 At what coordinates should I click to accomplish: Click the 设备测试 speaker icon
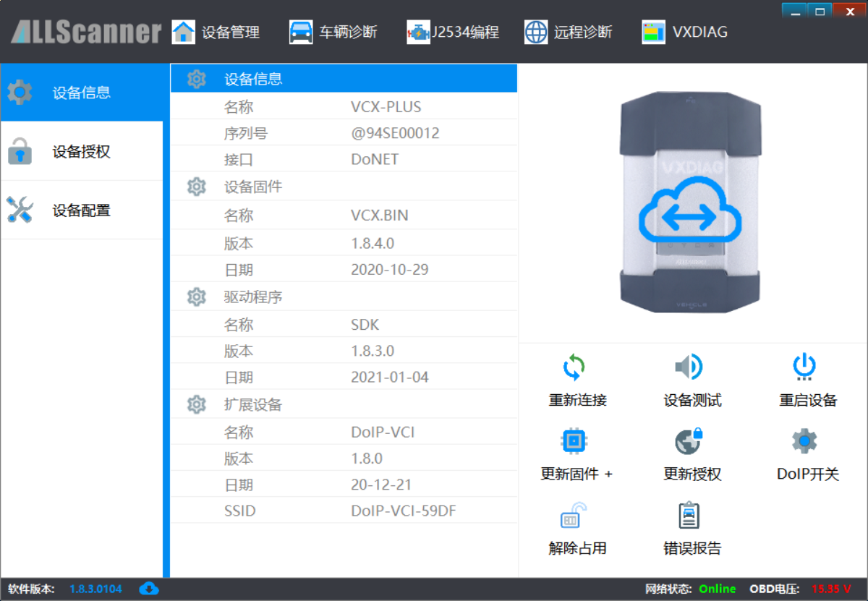[x=689, y=367]
